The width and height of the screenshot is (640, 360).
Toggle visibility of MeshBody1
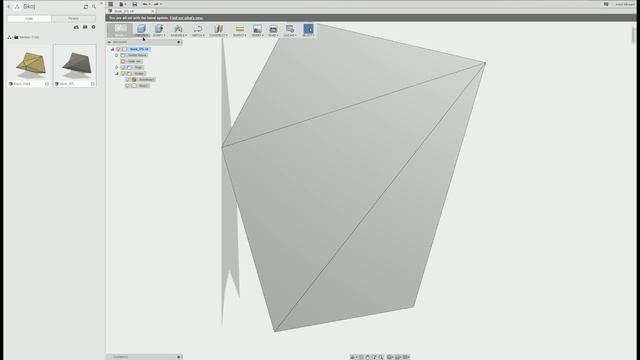click(x=128, y=80)
